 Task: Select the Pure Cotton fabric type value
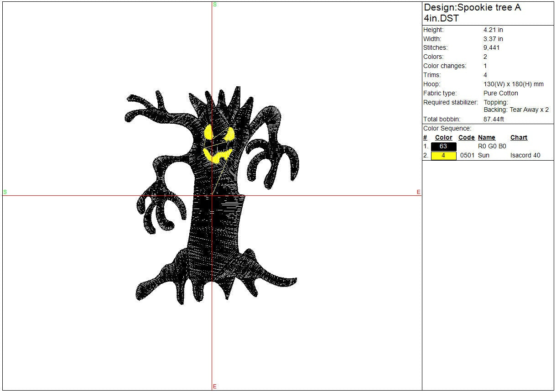pyautogui.click(x=500, y=94)
